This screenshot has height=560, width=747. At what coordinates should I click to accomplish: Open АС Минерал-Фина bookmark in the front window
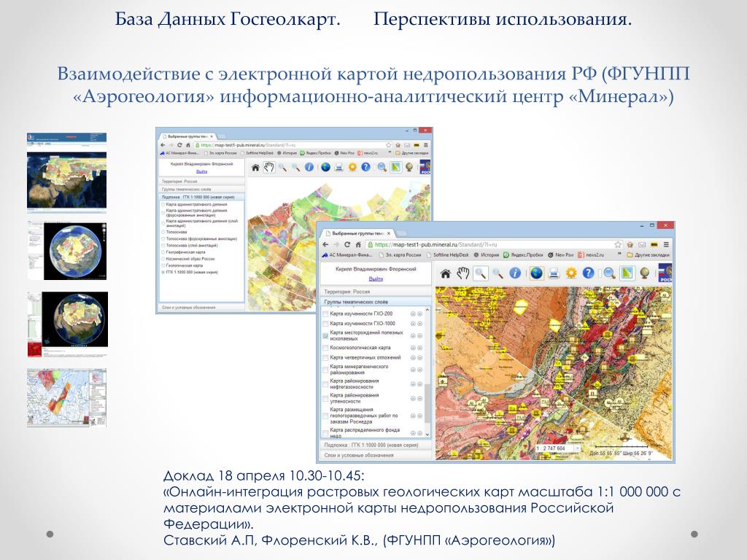pyautogui.click(x=347, y=254)
